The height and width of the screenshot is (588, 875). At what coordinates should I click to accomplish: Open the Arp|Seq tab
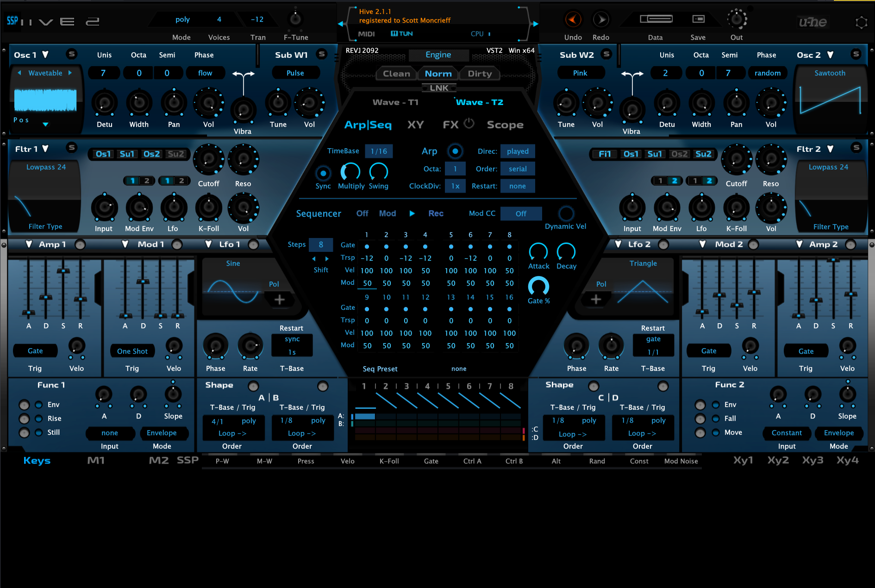[x=368, y=125]
